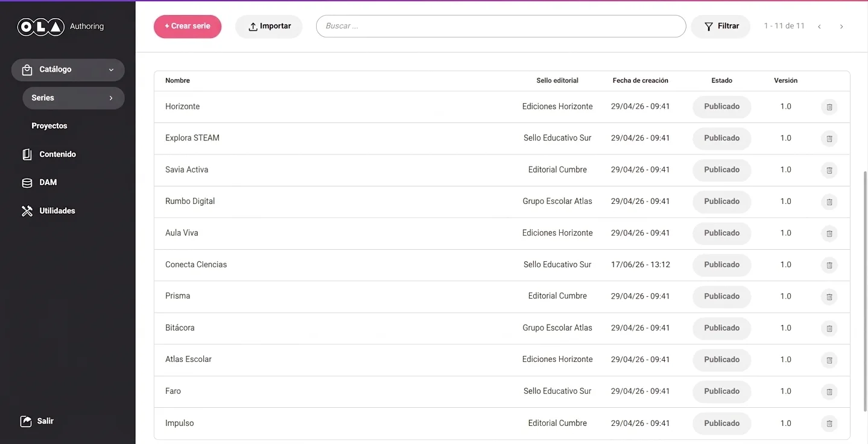
Task: Delete Aula Viva via trash icon
Action: coord(829,233)
